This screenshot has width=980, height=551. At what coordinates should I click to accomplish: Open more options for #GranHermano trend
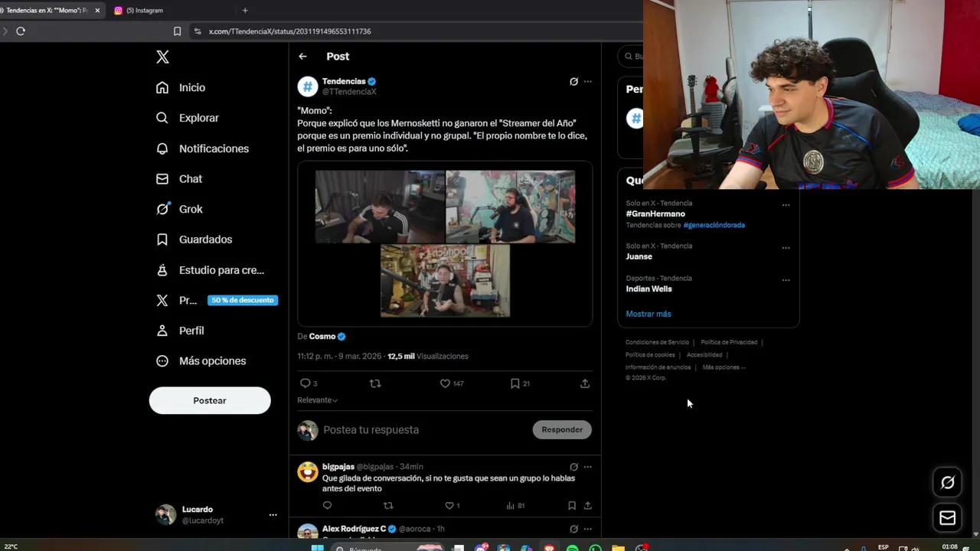point(786,205)
